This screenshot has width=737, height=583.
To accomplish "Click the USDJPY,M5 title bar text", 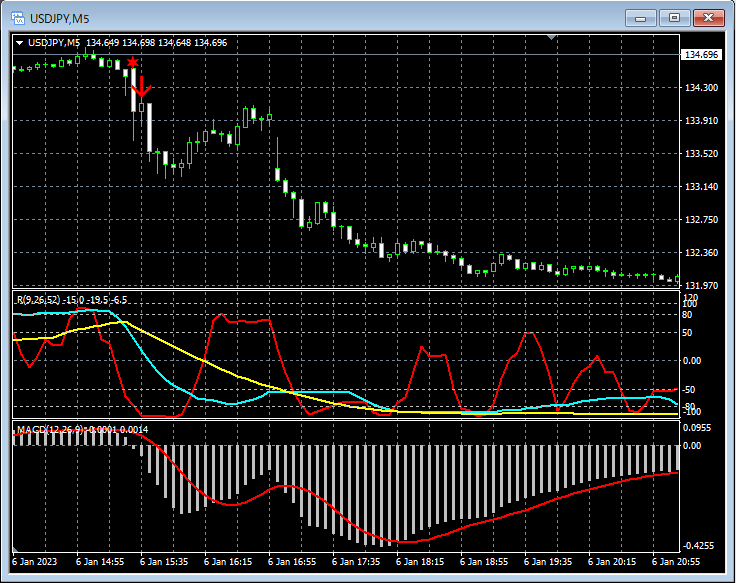I will pyautogui.click(x=58, y=17).
